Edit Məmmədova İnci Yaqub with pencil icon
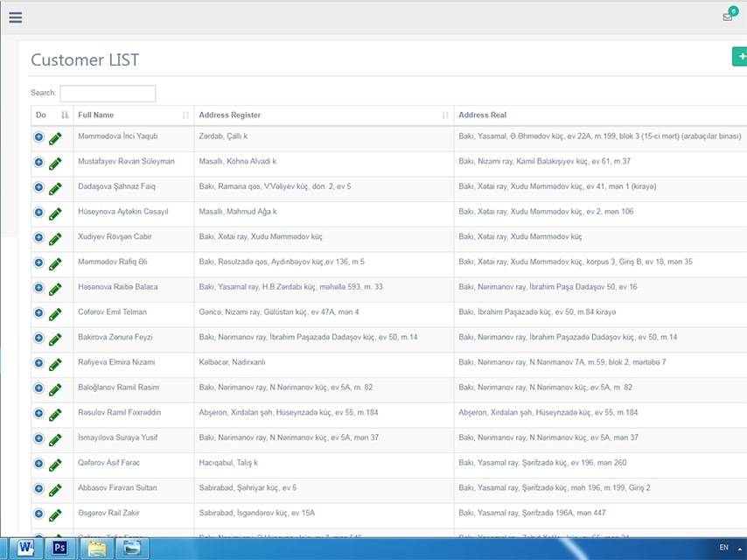 pyautogui.click(x=55, y=138)
